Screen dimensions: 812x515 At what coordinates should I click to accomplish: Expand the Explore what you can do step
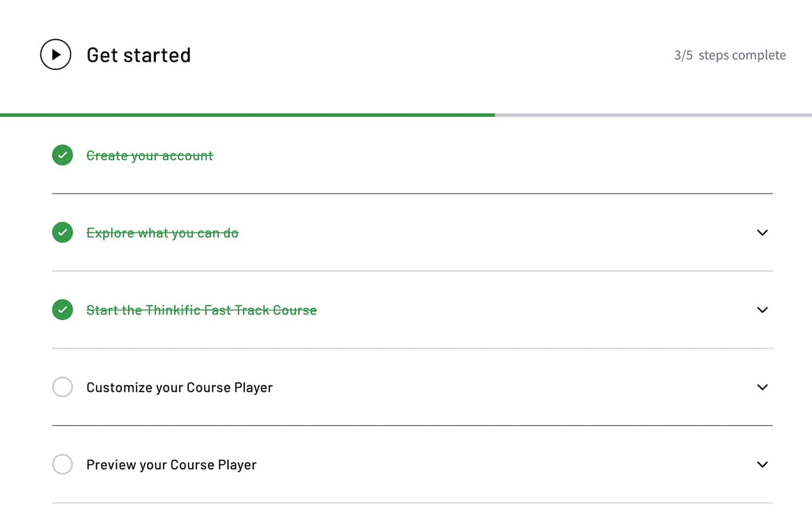coord(762,233)
